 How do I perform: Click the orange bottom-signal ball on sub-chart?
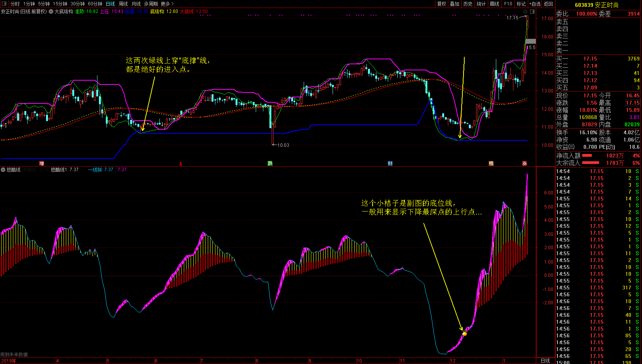(x=464, y=334)
